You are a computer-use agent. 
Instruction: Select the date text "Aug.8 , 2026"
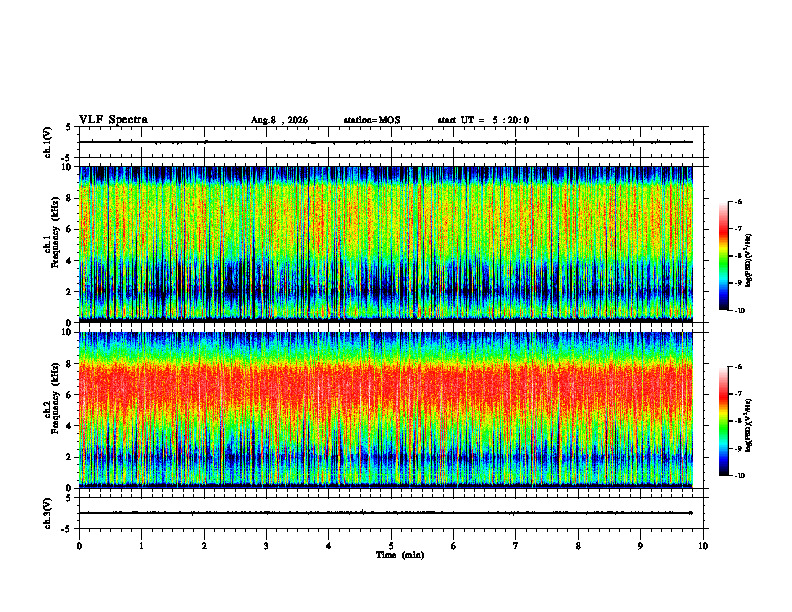pos(279,120)
